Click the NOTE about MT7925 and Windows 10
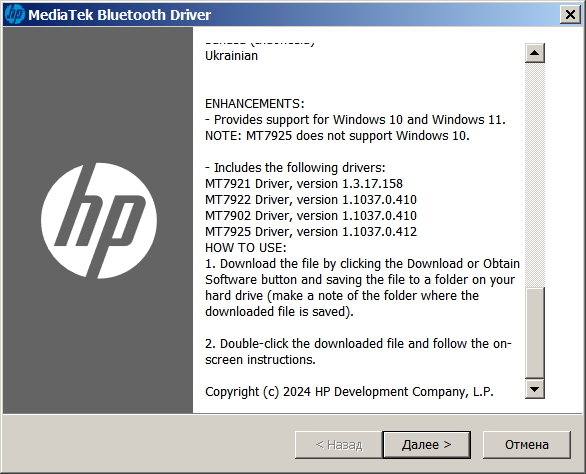586x474 pixels. tap(337, 135)
